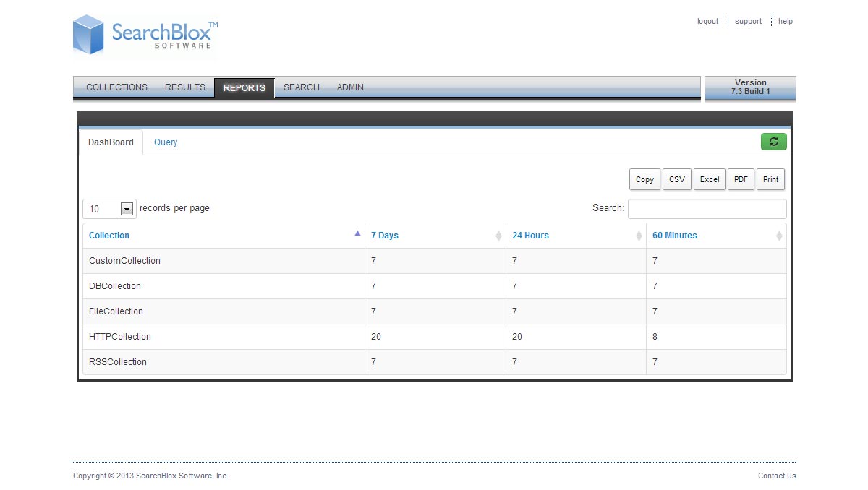The width and height of the screenshot is (868, 490).
Task: Export the table as PDF
Action: point(741,179)
